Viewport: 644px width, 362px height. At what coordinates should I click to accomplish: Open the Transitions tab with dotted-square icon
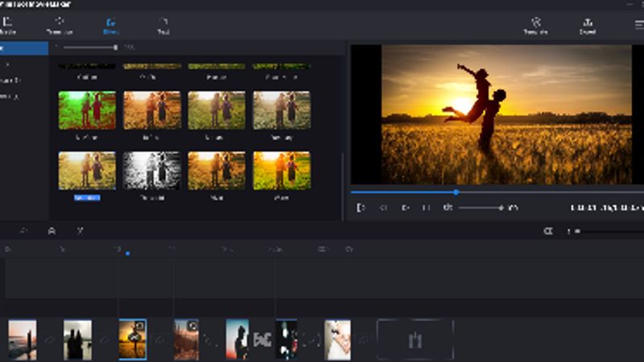(x=60, y=26)
